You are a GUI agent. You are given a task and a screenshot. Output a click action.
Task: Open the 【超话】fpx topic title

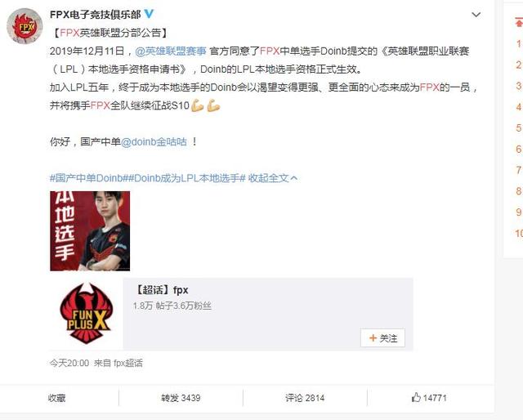pyautogui.click(x=161, y=290)
